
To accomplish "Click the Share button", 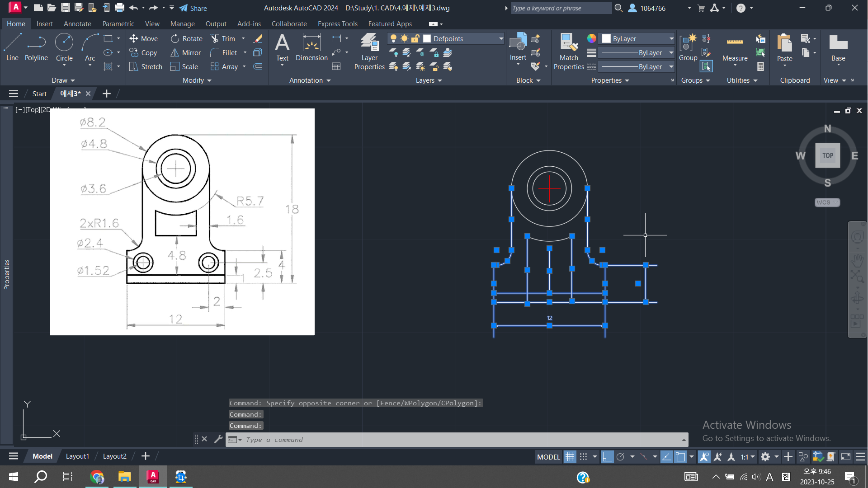I will click(x=193, y=8).
